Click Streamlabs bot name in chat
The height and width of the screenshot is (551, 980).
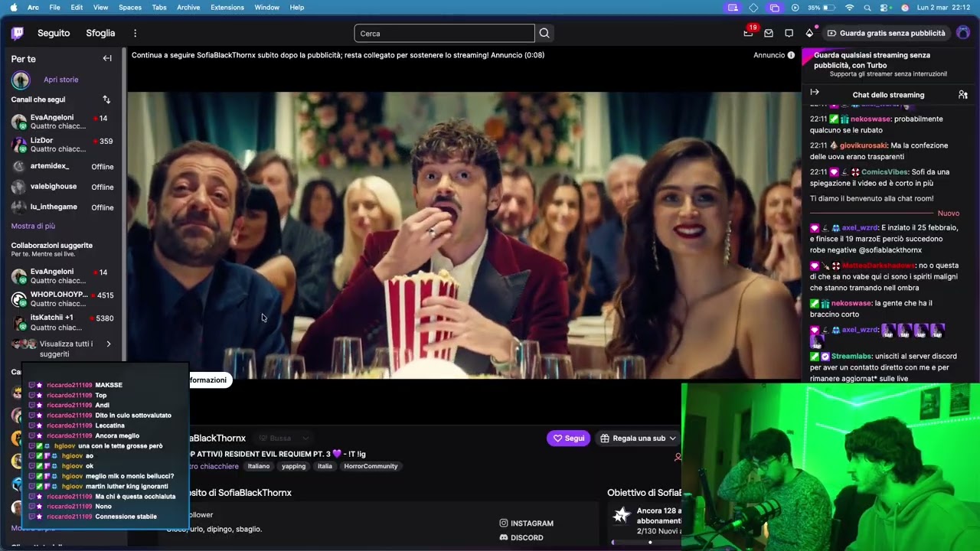(853, 357)
